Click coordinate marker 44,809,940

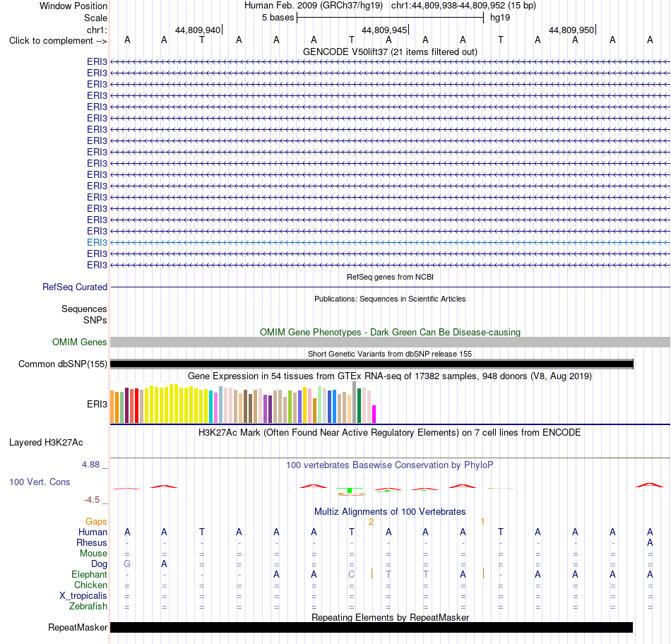coord(198,30)
